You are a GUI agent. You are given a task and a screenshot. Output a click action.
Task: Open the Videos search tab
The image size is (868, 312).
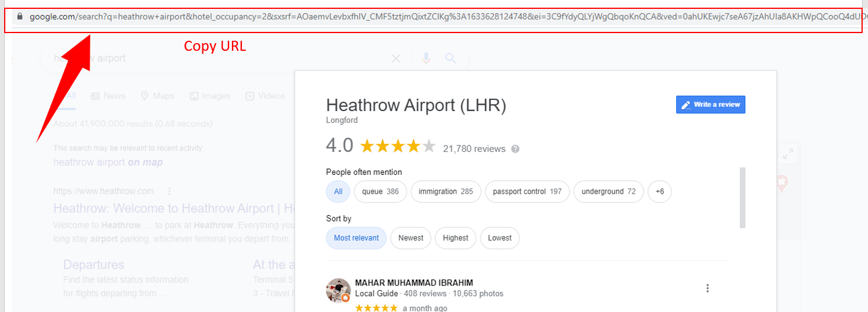pyautogui.click(x=265, y=96)
